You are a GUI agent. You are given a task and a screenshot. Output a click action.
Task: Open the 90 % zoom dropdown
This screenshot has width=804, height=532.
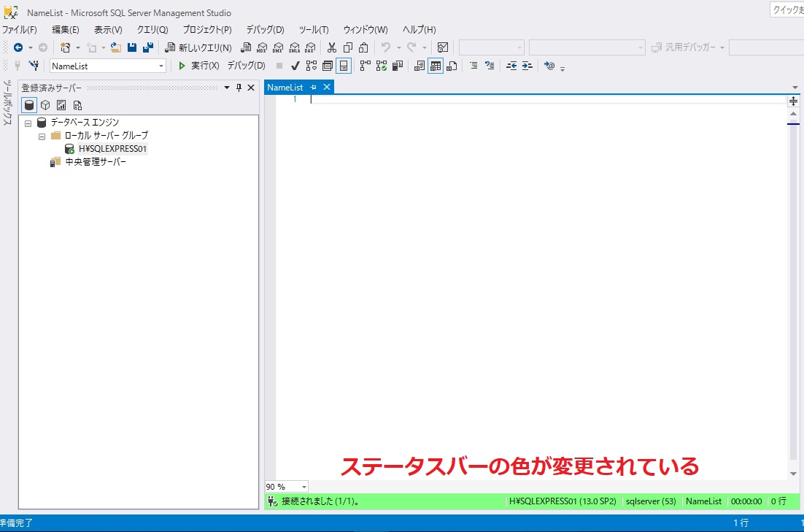pos(304,487)
